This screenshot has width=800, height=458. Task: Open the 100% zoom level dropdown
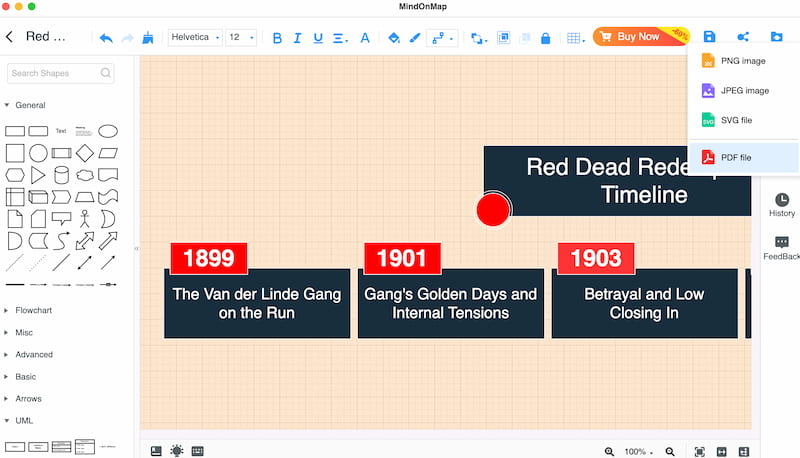[x=639, y=451]
